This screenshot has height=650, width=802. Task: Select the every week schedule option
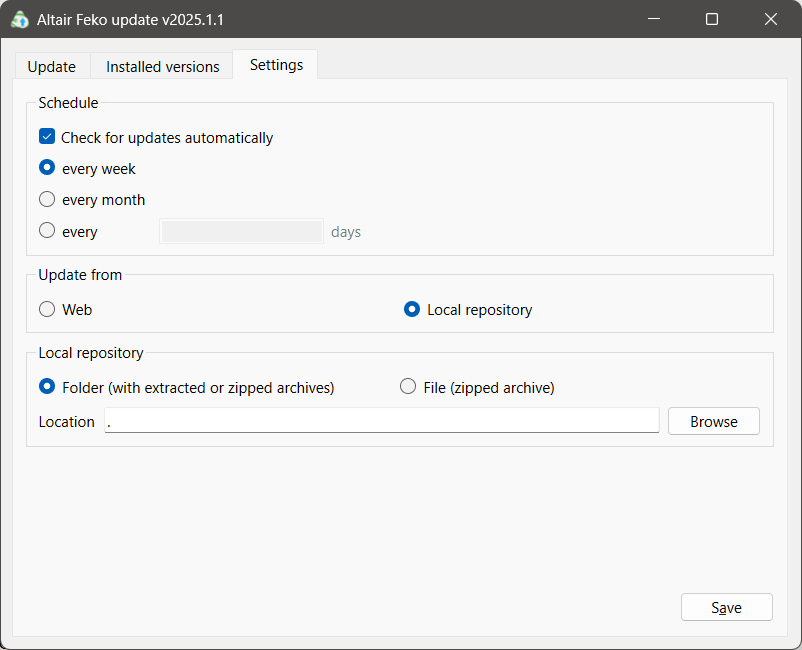point(47,168)
